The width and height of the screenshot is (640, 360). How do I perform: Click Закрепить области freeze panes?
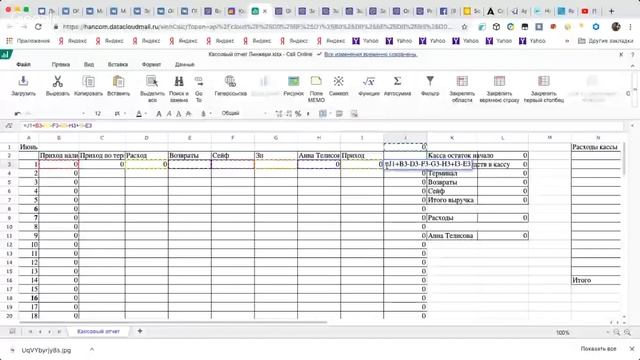462,81
